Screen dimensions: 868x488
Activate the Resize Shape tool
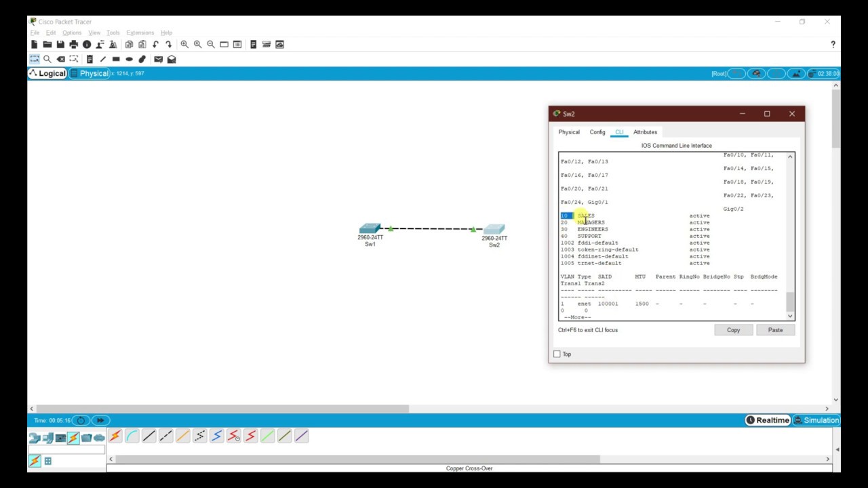74,59
